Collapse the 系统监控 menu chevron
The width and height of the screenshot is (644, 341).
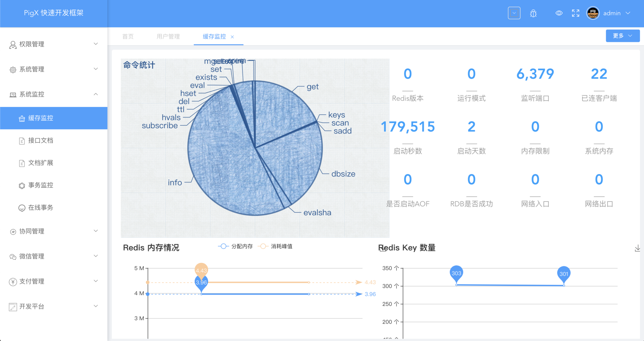point(96,94)
